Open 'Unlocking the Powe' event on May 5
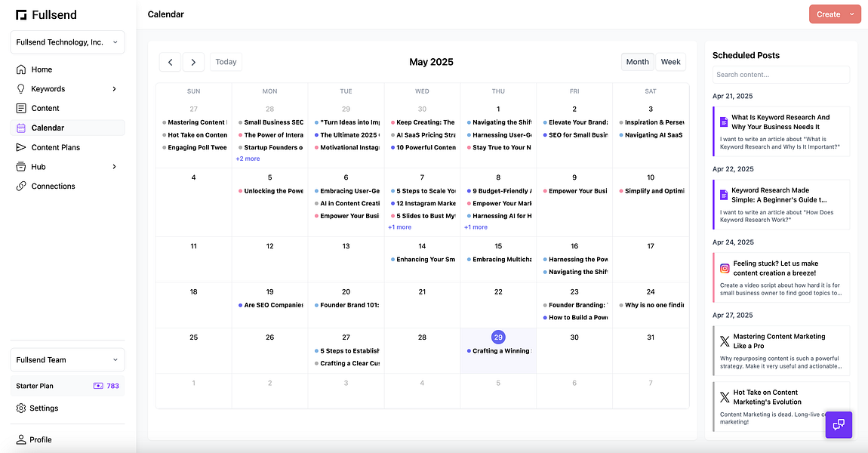Viewport: 868px width, 453px height. [270, 191]
